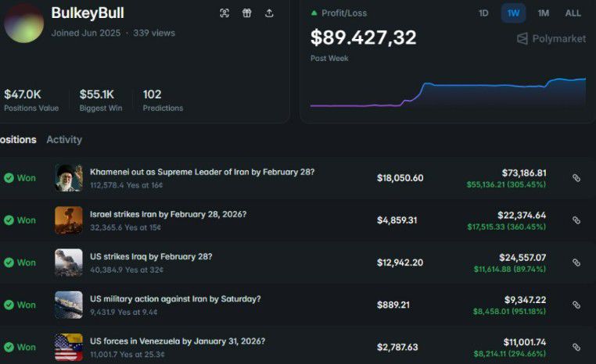Screen dimensions: 596x364
Task: Open the Positions tab
Action: 17,140
